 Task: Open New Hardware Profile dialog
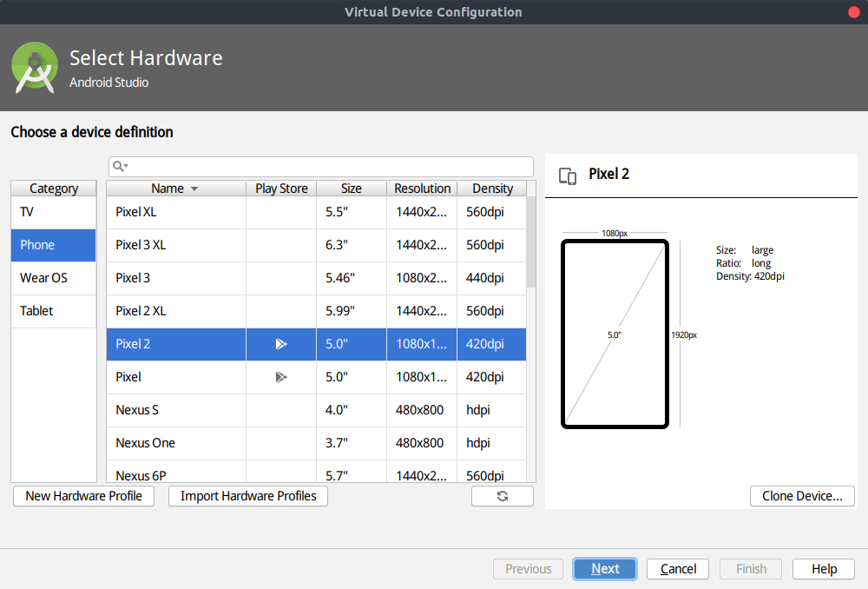(x=83, y=496)
